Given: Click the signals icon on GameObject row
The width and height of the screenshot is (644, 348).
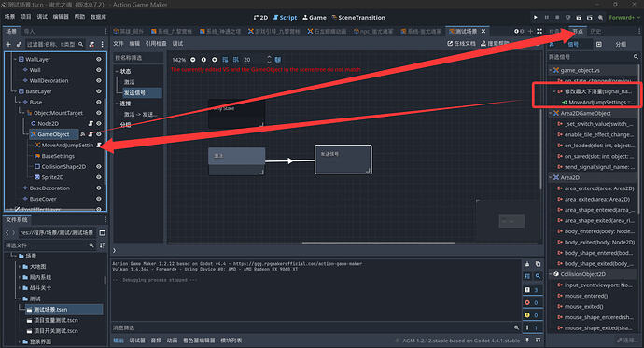Looking at the screenshot, I should (82, 134).
